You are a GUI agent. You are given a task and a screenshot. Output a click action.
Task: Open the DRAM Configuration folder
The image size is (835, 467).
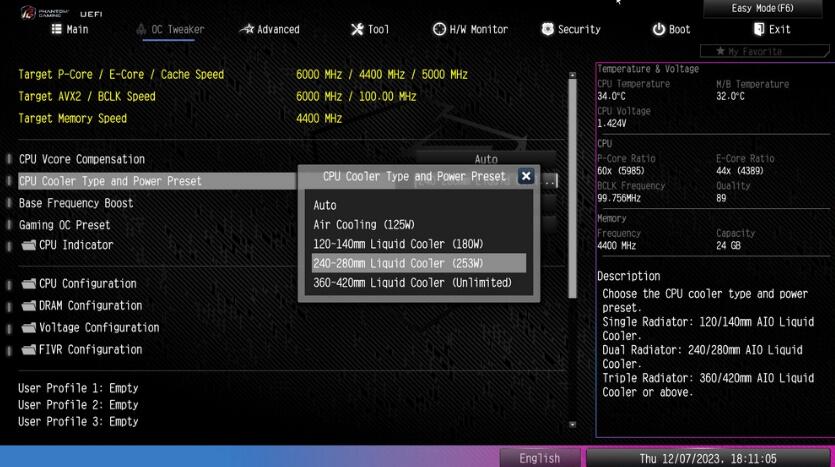pos(82,306)
